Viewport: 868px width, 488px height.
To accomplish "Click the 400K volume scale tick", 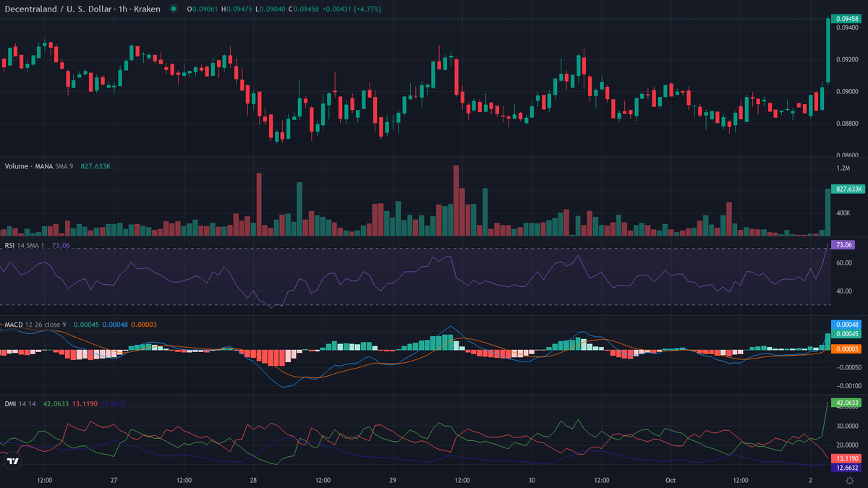I will [843, 213].
